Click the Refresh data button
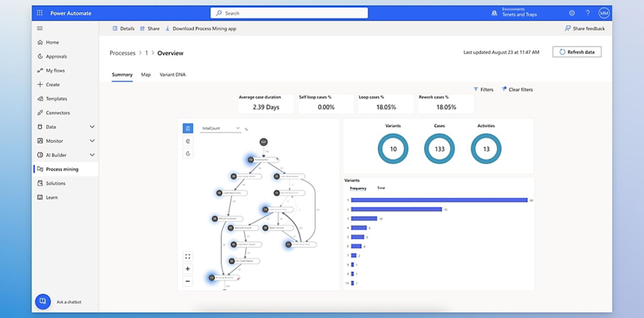Image resolution: width=644 pixels, height=318 pixels. pyautogui.click(x=577, y=52)
